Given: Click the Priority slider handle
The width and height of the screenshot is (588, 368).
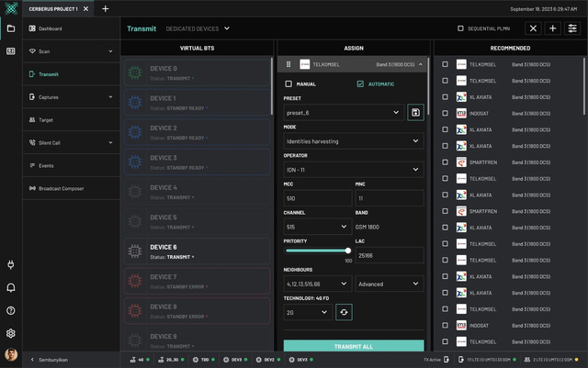Looking at the screenshot, I should (348, 250).
